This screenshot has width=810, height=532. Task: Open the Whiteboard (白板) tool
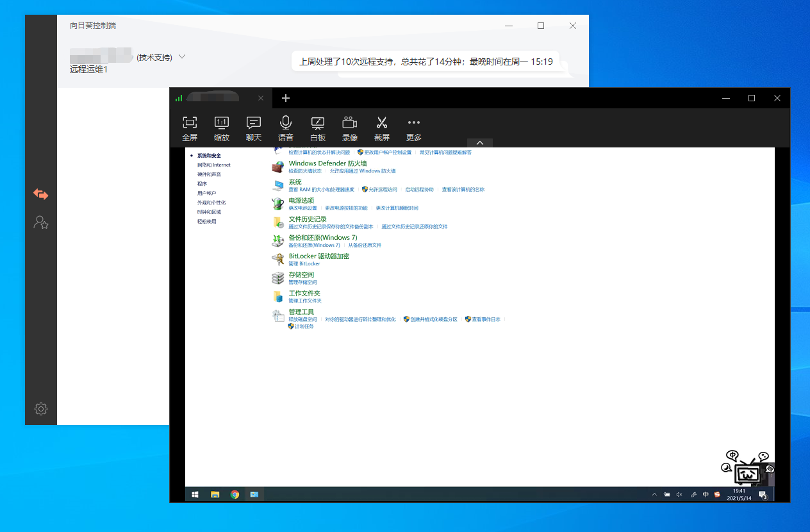click(x=318, y=128)
